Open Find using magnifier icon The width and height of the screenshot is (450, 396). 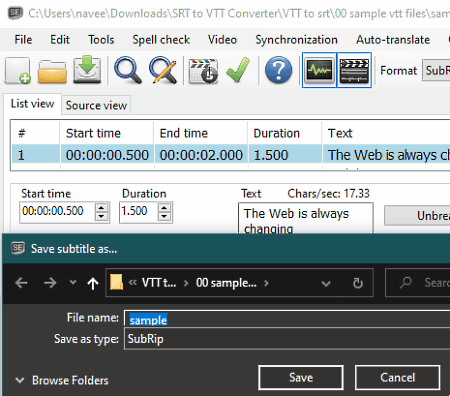coord(128,70)
